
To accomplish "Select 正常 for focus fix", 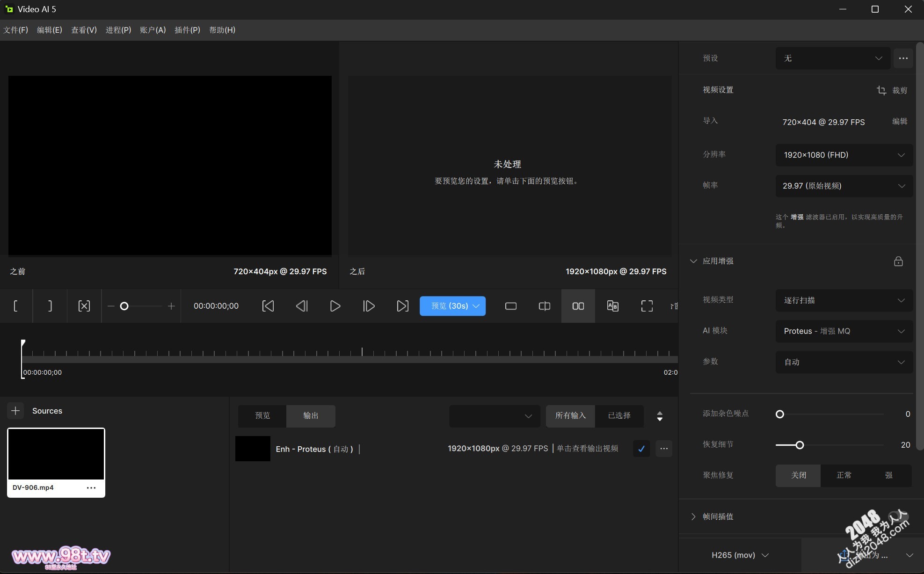I will click(x=844, y=475).
